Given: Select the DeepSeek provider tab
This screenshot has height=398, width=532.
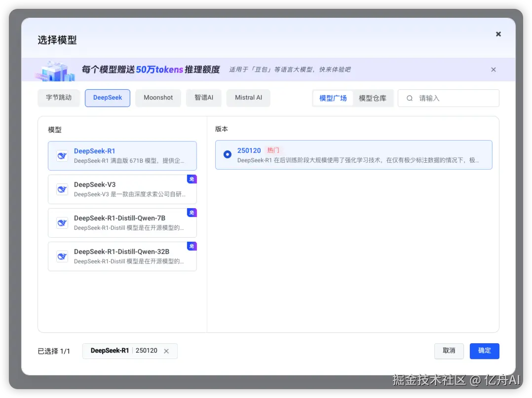Looking at the screenshot, I should point(108,98).
